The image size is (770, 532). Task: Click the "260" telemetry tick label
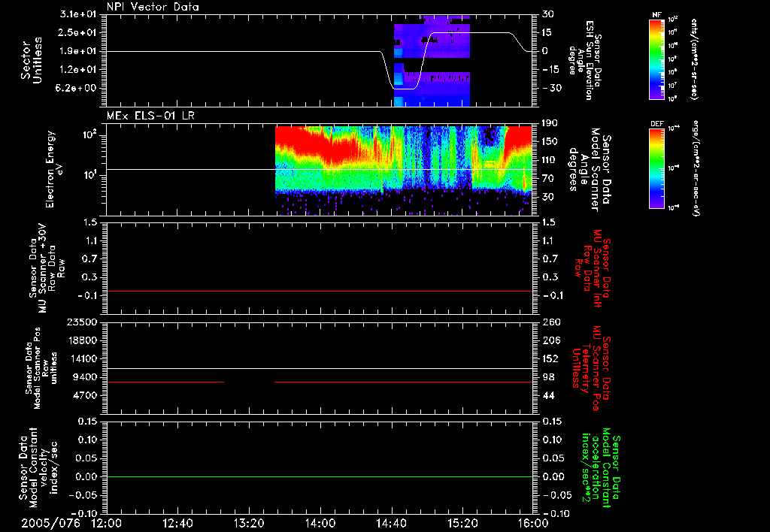[x=550, y=322]
